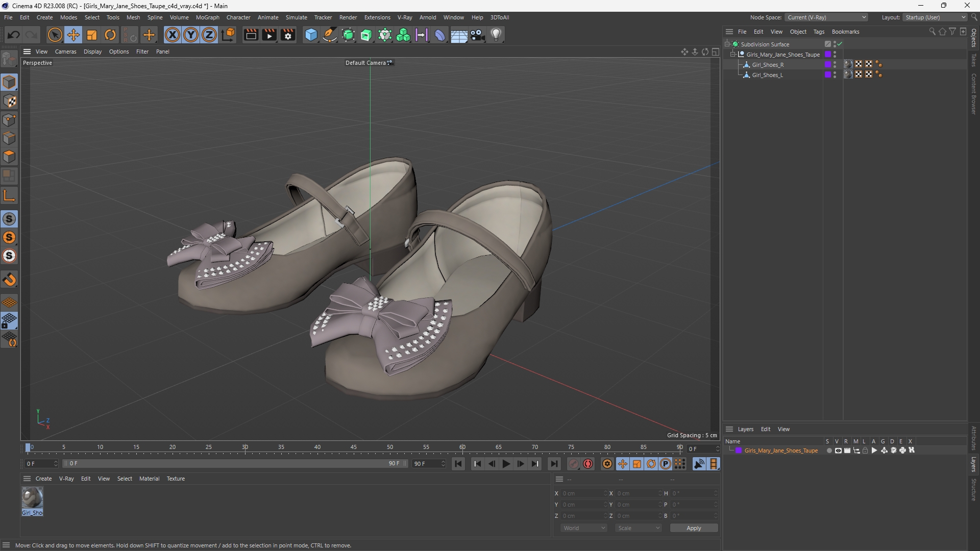Open the Layers panel hamburger menu

(729, 429)
